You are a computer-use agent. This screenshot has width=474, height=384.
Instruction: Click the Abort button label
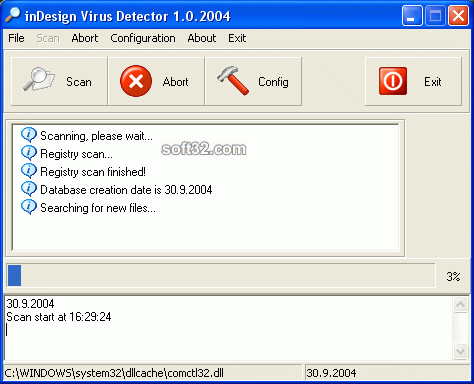point(176,82)
